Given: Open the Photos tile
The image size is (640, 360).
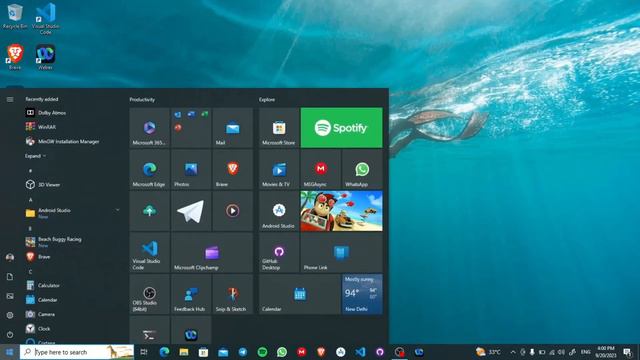Looking at the screenshot, I should (191, 169).
